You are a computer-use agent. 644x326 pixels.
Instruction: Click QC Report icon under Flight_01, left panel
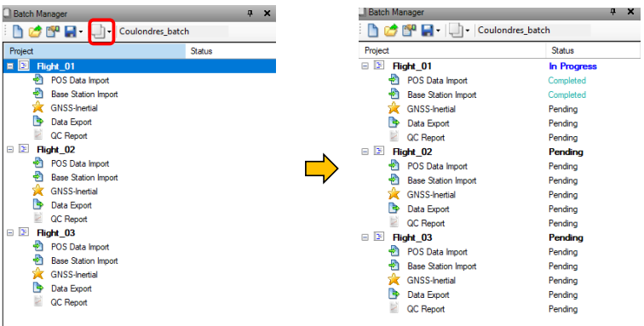[38, 135]
